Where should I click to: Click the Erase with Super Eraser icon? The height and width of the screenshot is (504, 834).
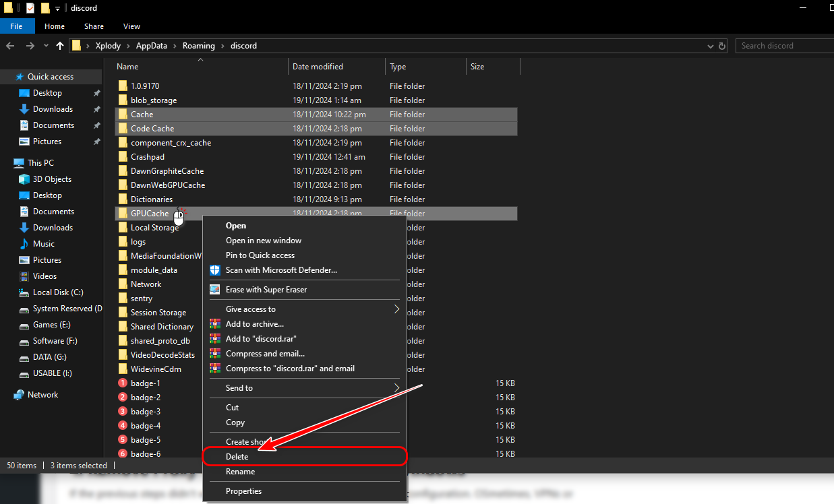tap(215, 290)
